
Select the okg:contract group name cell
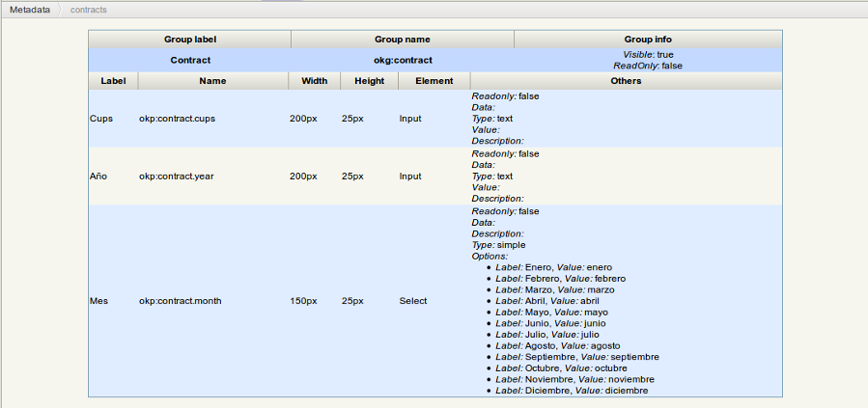click(403, 60)
